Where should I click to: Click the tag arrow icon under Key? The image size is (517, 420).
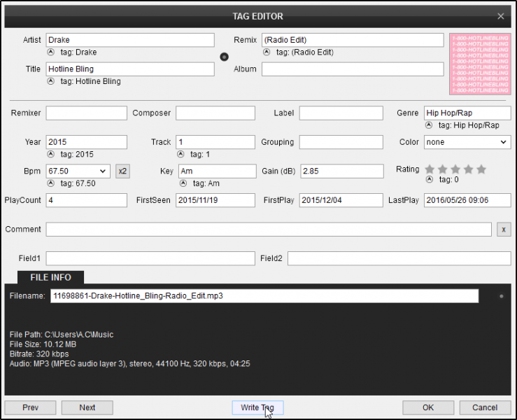(183, 183)
